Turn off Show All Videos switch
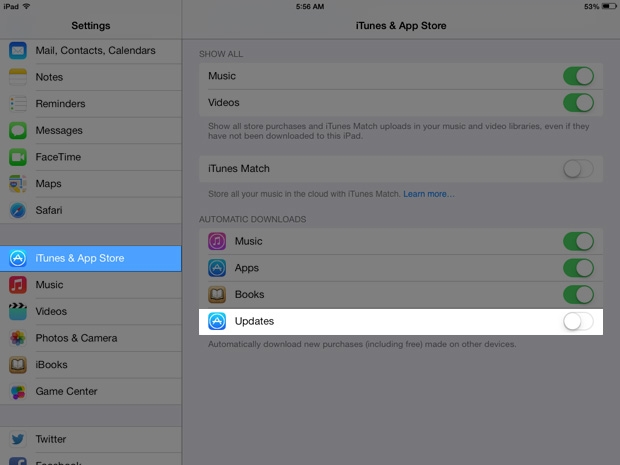The height and width of the screenshot is (465, 620). pos(578,103)
